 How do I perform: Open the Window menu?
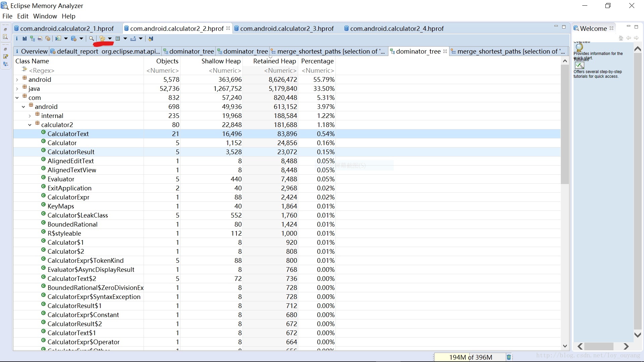tap(45, 16)
